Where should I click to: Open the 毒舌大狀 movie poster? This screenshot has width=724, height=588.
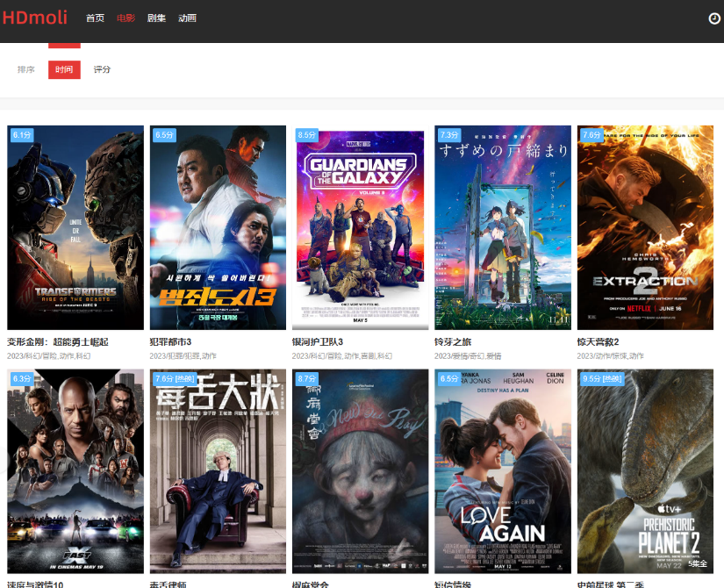[x=218, y=471]
